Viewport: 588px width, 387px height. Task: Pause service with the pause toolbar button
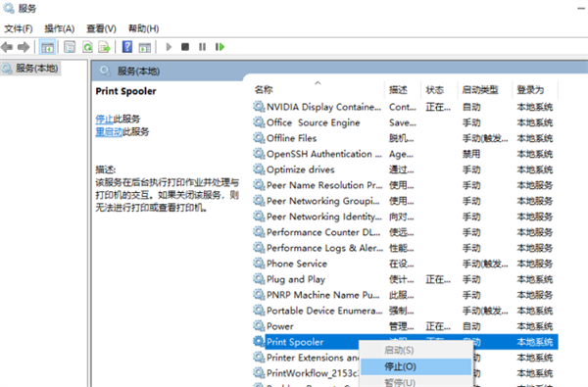click(x=202, y=47)
